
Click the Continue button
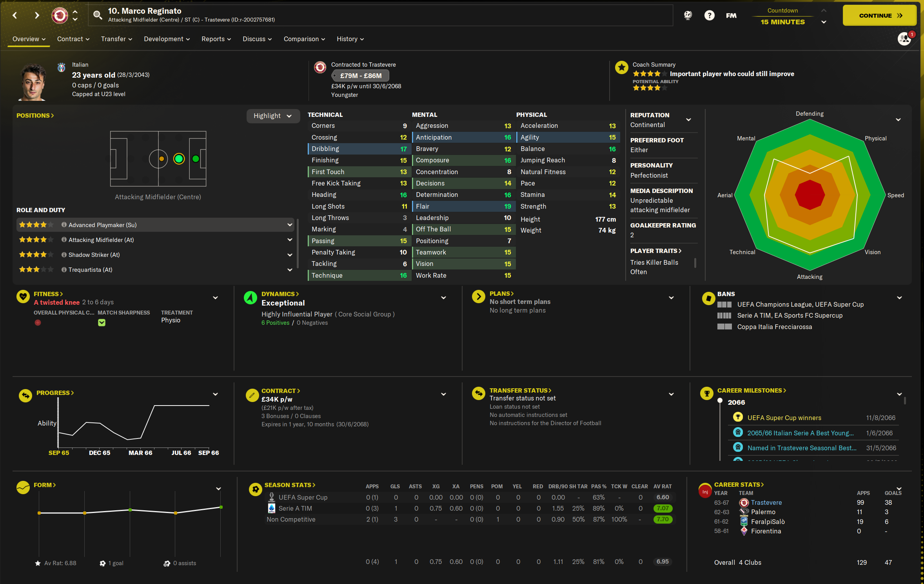coord(879,16)
